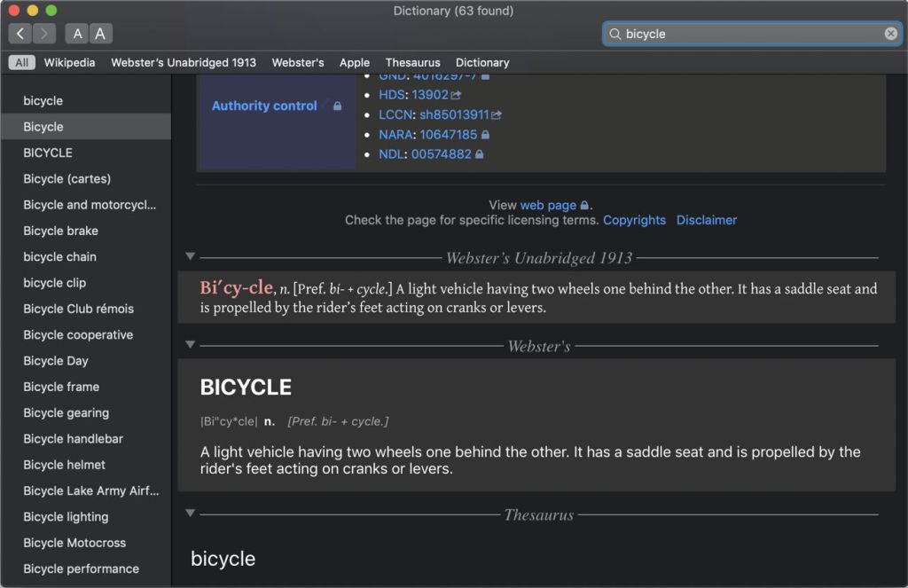The width and height of the screenshot is (908, 588).
Task: Increase text size with large A button
Action: coord(100,34)
